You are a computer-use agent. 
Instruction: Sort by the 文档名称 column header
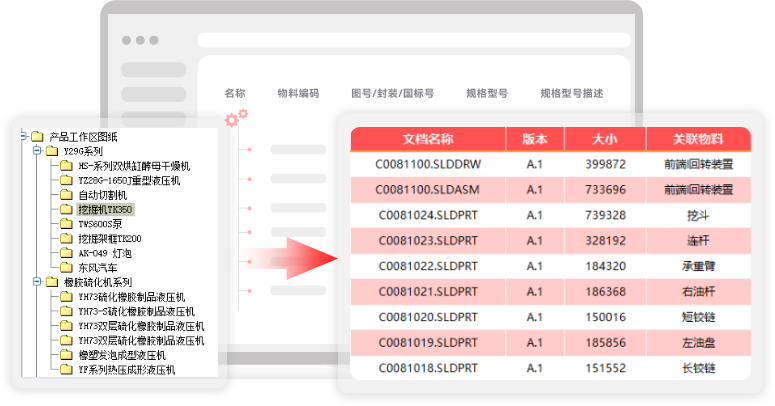pos(427,139)
